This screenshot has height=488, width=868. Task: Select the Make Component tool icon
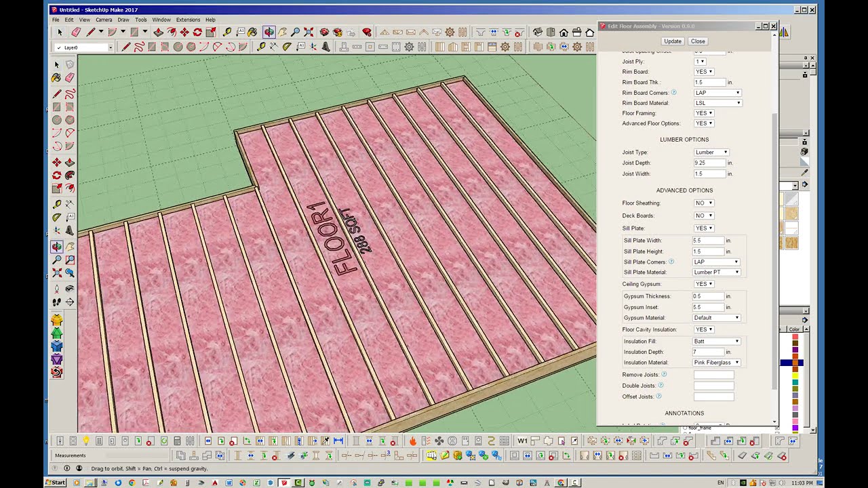70,64
